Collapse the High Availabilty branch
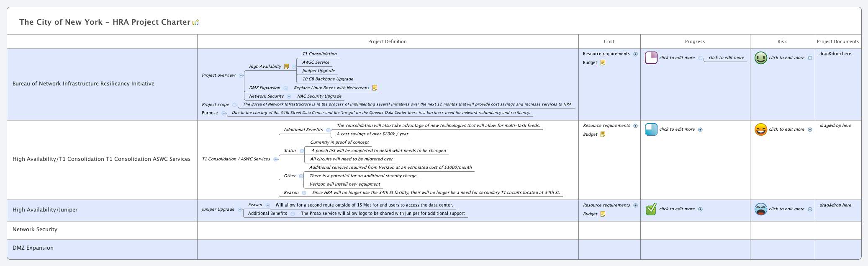868x266 pixels. pos(294,67)
